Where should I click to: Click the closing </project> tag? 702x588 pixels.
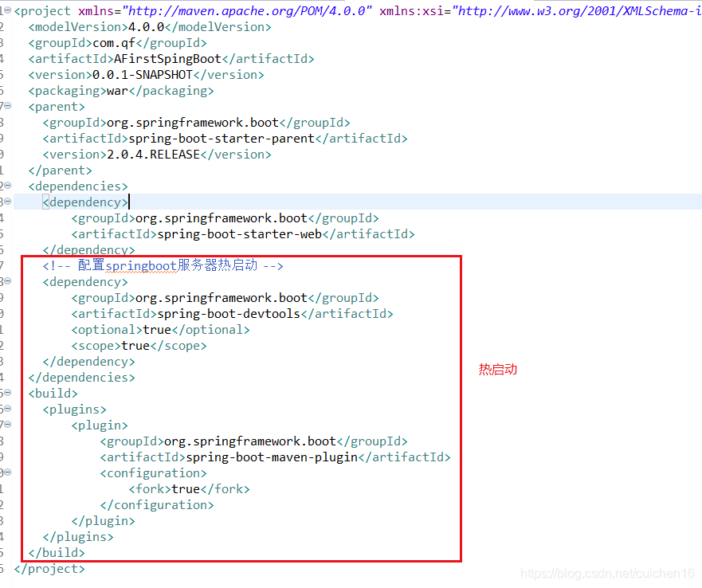[x=49, y=569]
